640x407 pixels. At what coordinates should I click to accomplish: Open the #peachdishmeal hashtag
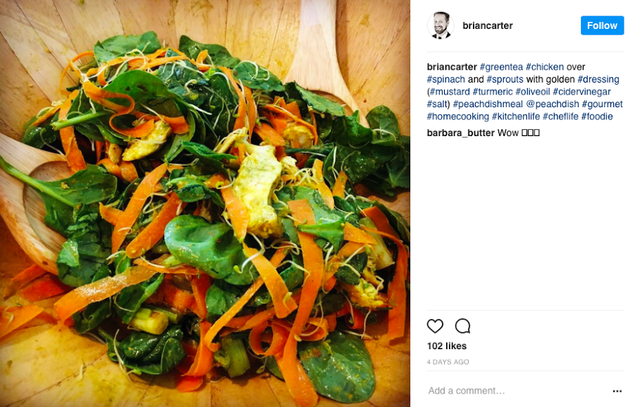pyautogui.click(x=488, y=104)
